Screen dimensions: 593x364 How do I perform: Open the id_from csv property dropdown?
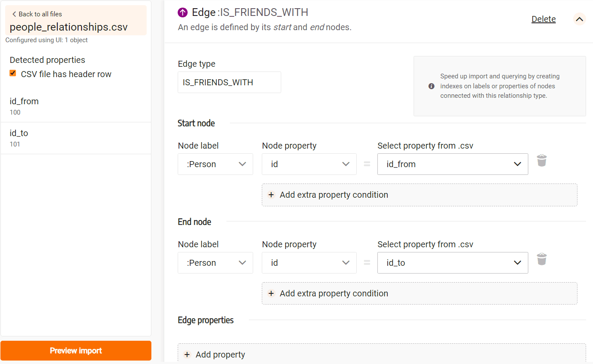(x=453, y=164)
